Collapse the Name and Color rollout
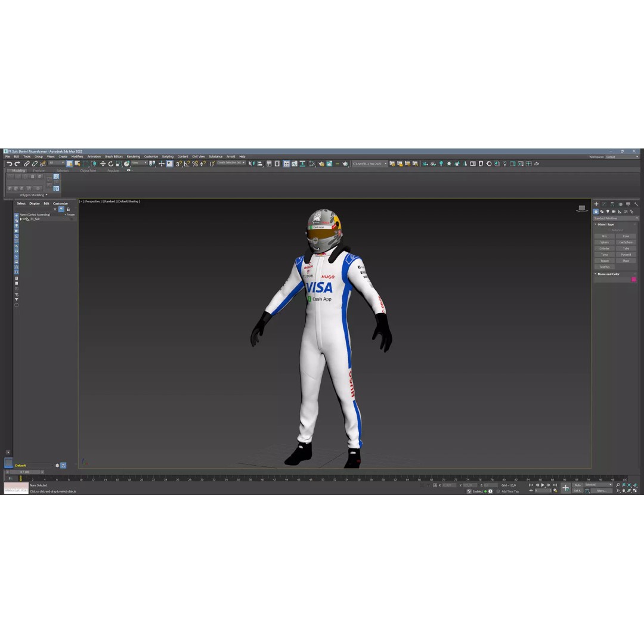 tap(596, 274)
